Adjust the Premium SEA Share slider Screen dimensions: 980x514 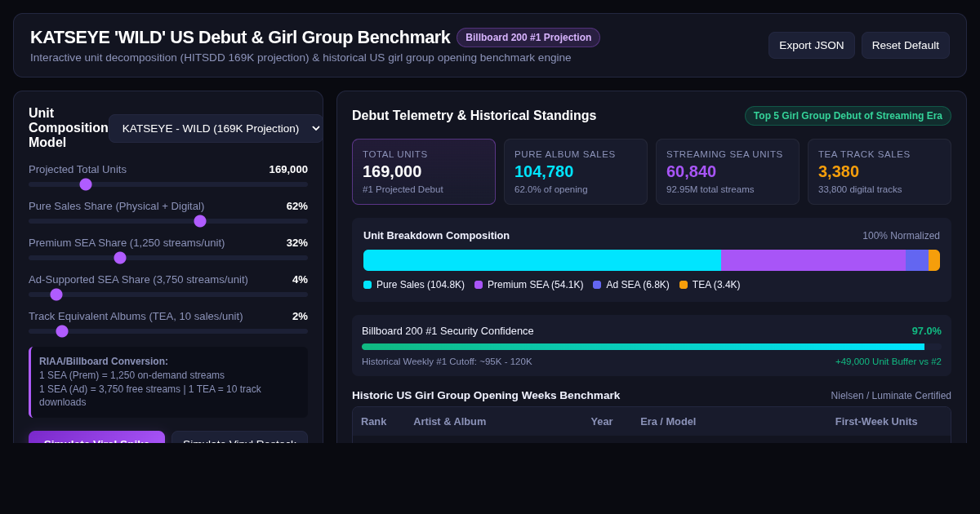pos(168,258)
